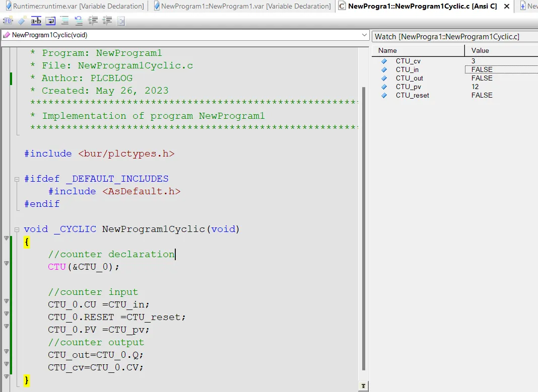Image resolution: width=538 pixels, height=392 pixels.
Task: Click the Author: PLCBLOG comment line
Action: pos(81,78)
